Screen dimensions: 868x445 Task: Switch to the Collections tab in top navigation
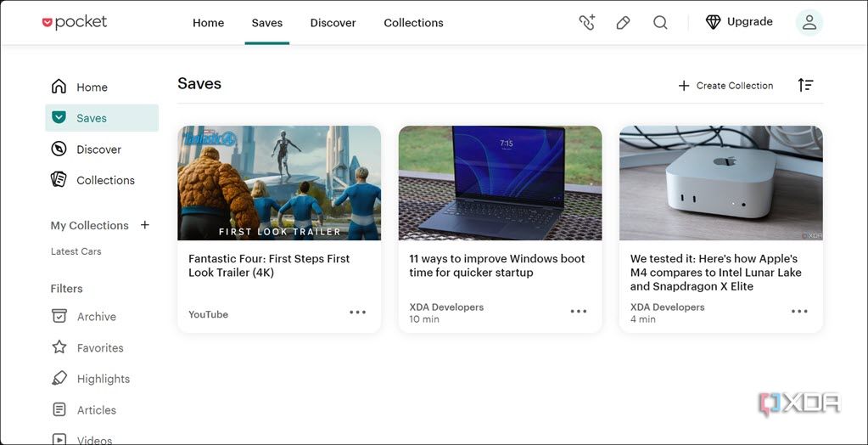pyautogui.click(x=413, y=23)
